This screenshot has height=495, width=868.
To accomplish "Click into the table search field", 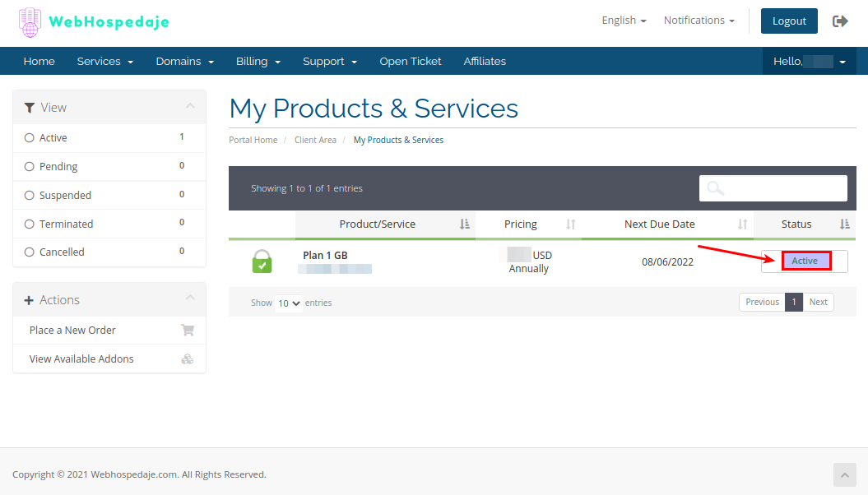I will point(773,188).
